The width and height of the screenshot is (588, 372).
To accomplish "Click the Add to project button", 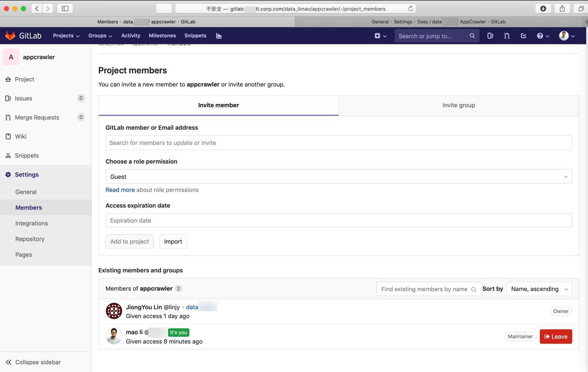I will coord(129,242).
